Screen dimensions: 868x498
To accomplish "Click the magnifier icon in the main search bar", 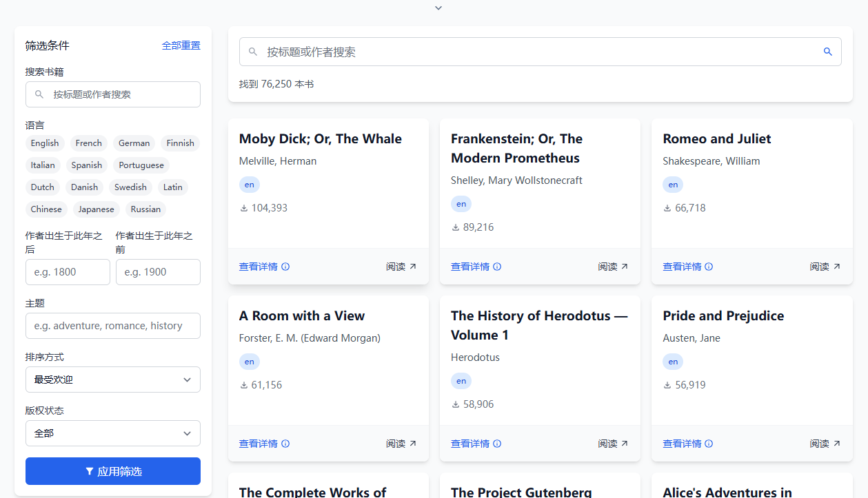I will 827,52.
